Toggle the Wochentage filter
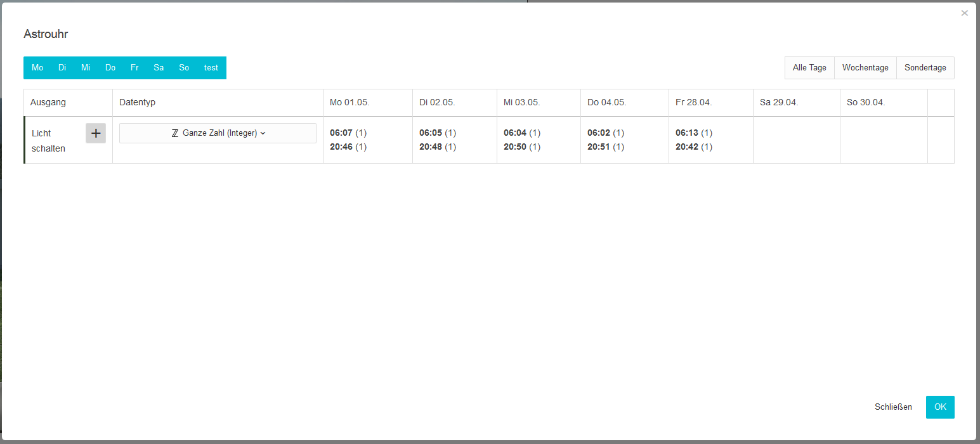980x444 pixels. point(865,68)
